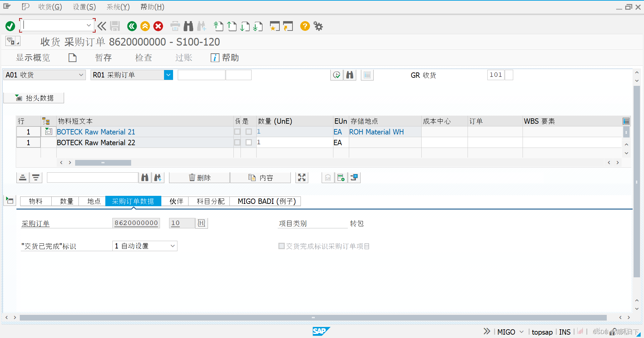Image resolution: width=644 pixels, height=338 pixels.
Task: Click the bottom window horizontal scrollbar
Action: click(313, 317)
